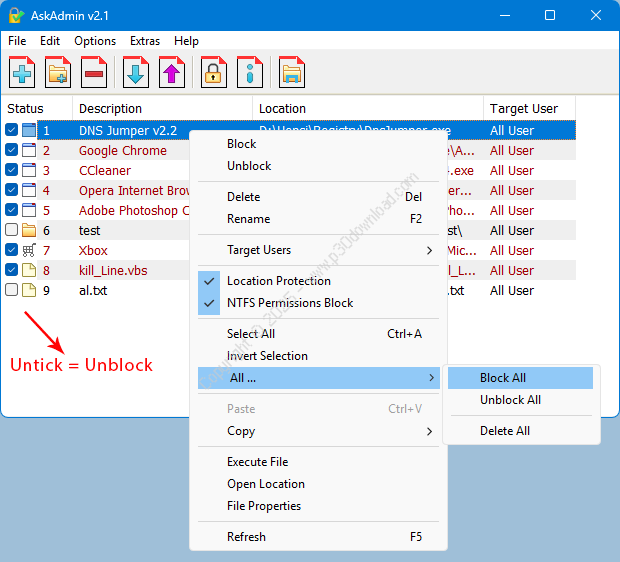Choose Unblock All from the submenu
Viewport: 620px width, 562px height.
click(510, 400)
